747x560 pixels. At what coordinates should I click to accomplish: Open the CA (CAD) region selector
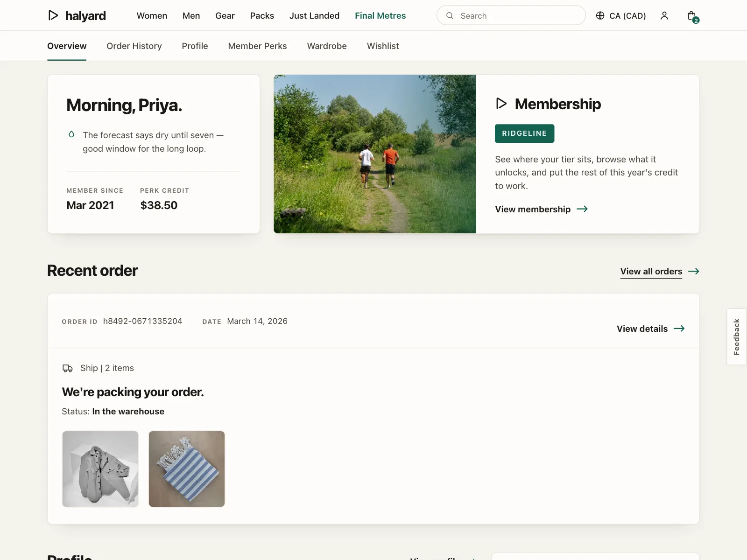tap(621, 15)
